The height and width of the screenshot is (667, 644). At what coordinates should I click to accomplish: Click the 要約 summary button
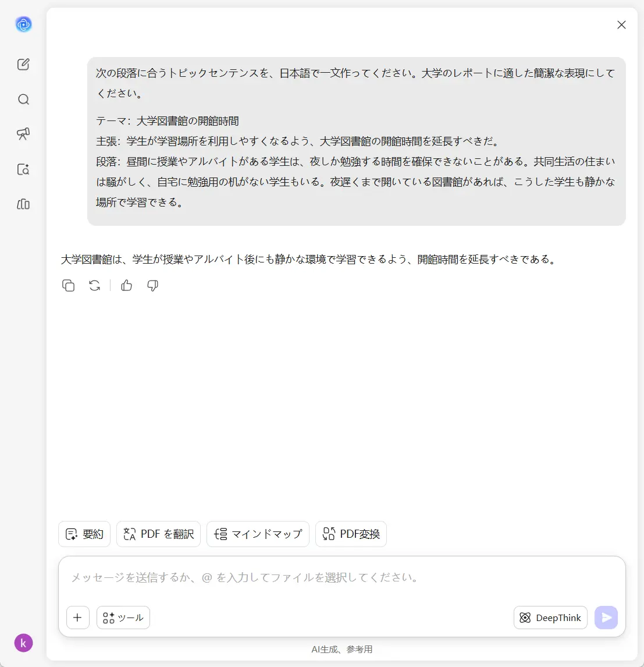(84, 534)
